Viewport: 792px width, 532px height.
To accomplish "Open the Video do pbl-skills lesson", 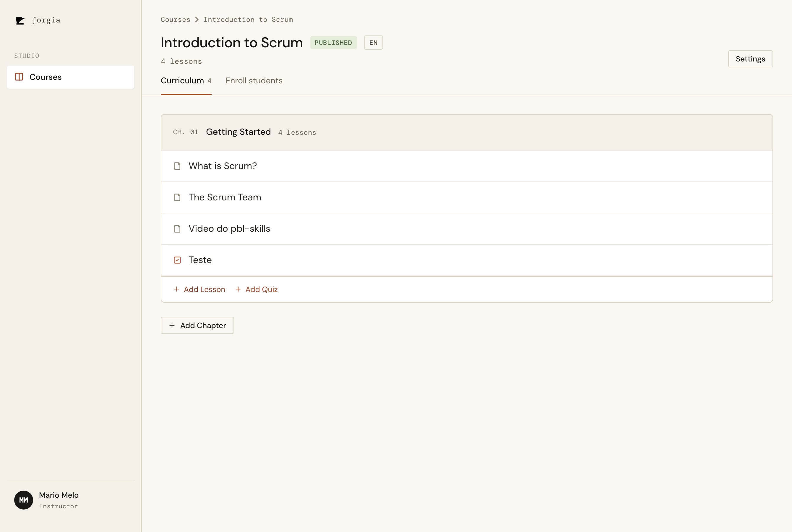I will coord(467,229).
